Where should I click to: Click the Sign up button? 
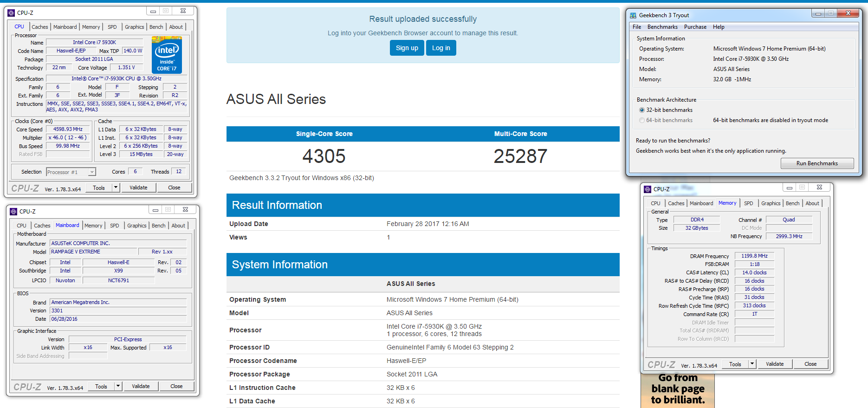[x=407, y=48]
